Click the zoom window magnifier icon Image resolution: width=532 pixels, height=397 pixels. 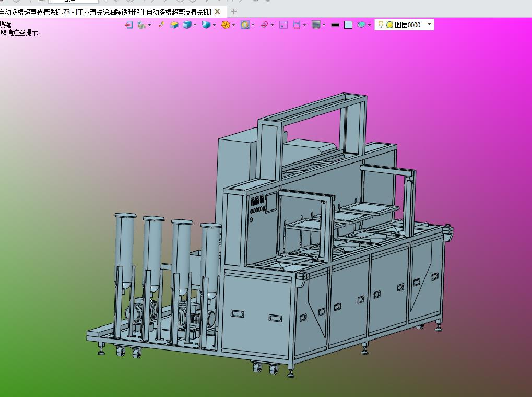click(x=245, y=25)
